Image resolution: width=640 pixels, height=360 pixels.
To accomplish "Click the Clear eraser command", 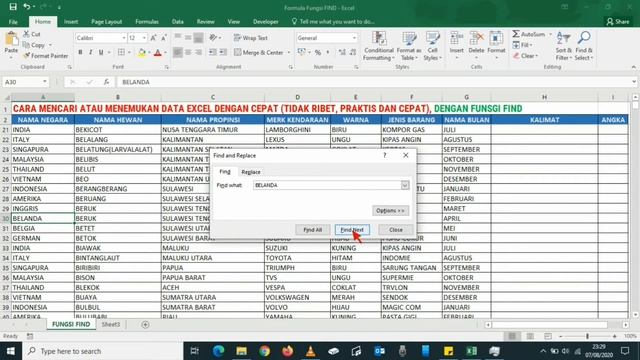I will tap(525, 56).
